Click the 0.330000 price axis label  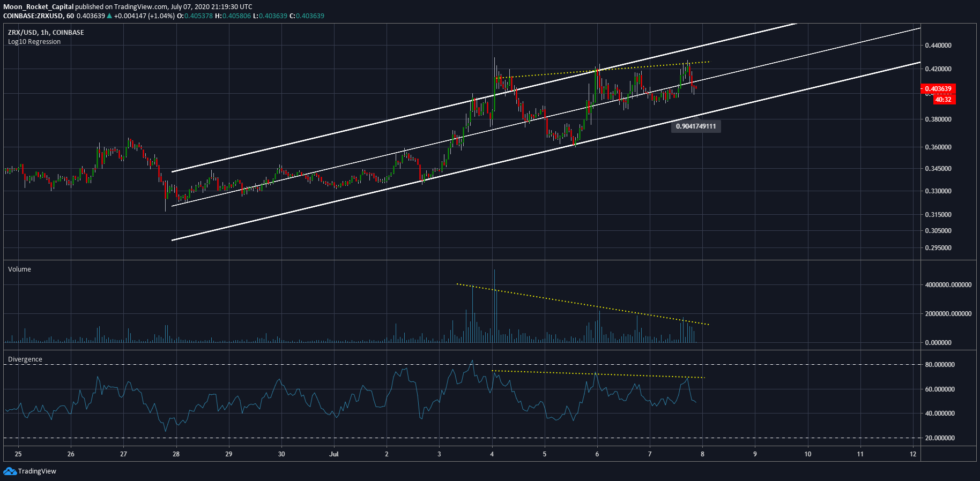[938, 191]
